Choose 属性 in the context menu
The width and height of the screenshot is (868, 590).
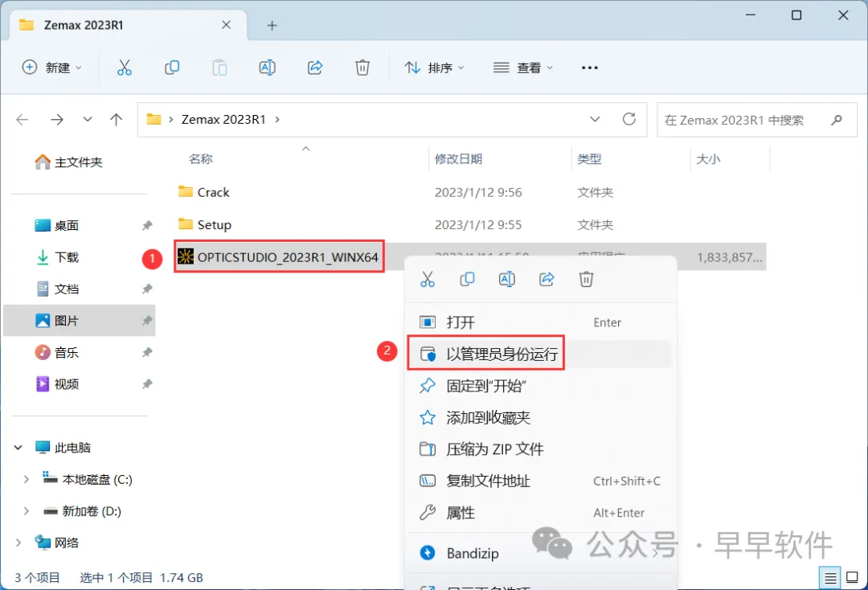[x=540, y=513]
